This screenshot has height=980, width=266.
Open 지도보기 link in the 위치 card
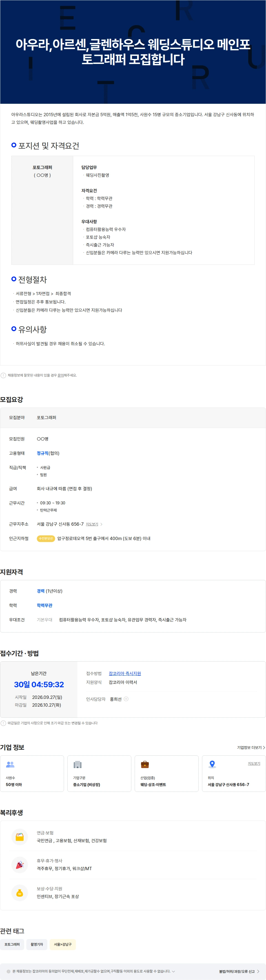(254, 764)
